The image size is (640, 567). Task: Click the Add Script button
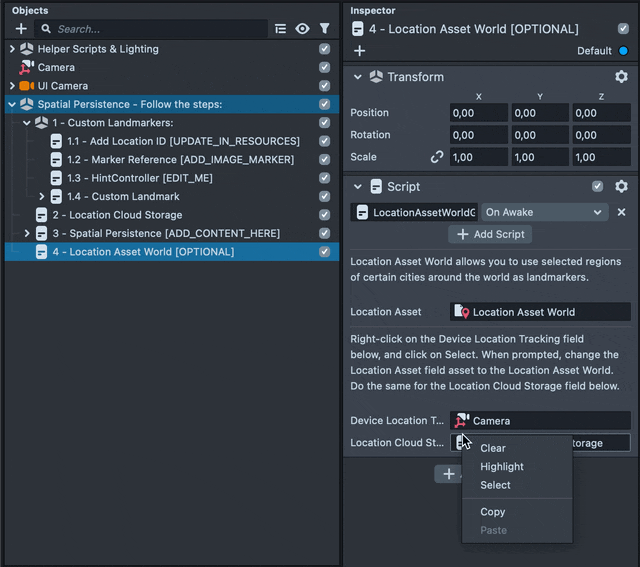click(490, 234)
